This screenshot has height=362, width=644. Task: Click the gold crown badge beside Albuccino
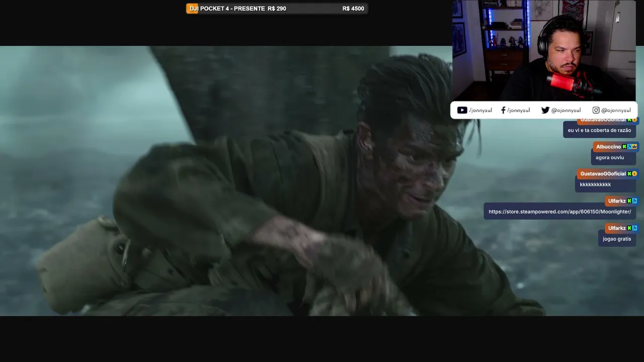pyautogui.click(x=634, y=147)
